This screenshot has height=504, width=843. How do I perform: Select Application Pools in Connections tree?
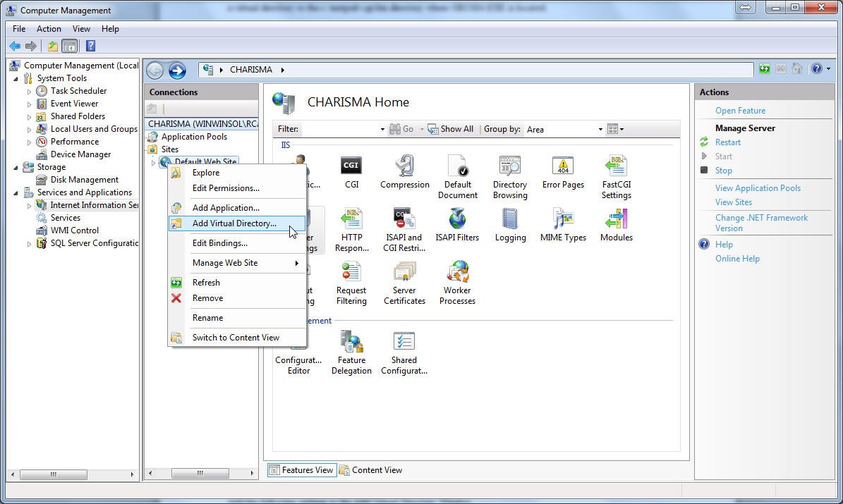click(193, 137)
